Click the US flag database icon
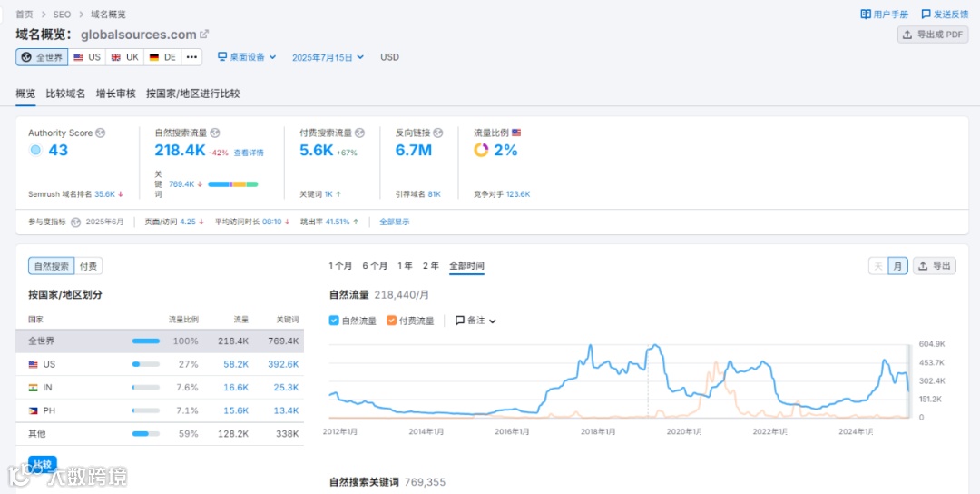This screenshot has height=494, width=980. [x=78, y=57]
